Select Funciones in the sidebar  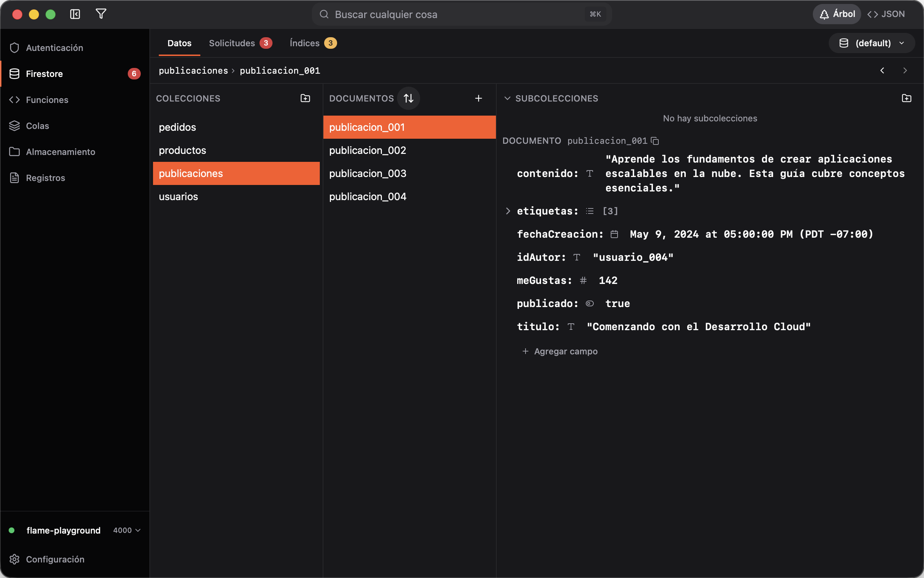pyautogui.click(x=75, y=100)
